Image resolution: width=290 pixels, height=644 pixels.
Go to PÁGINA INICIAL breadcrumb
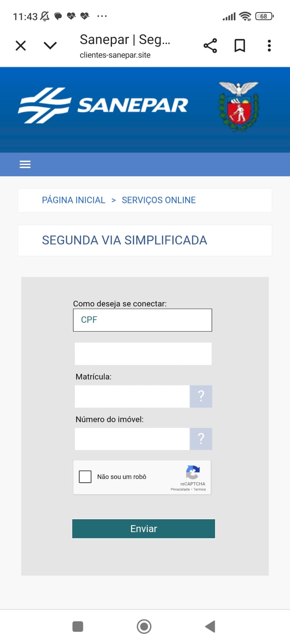pos(73,200)
